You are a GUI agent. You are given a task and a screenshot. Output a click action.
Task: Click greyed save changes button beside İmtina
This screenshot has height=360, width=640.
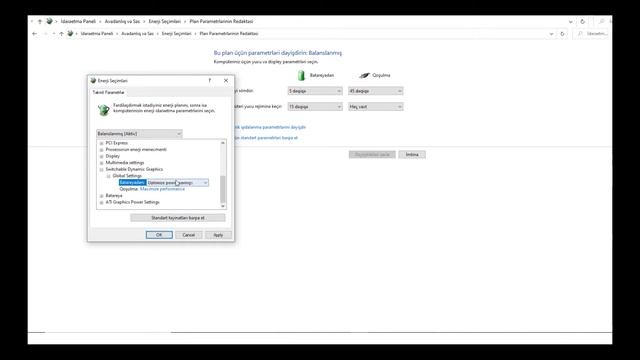coord(372,155)
